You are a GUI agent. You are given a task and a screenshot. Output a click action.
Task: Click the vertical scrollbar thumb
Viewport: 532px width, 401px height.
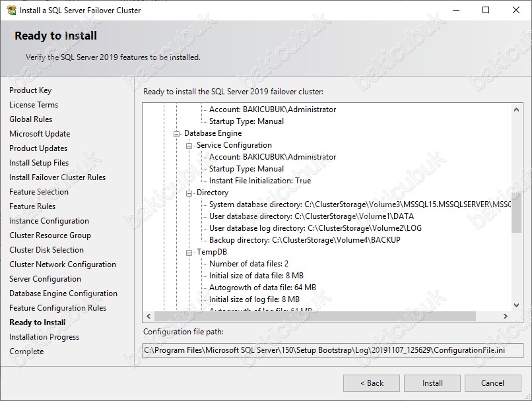pos(516,212)
